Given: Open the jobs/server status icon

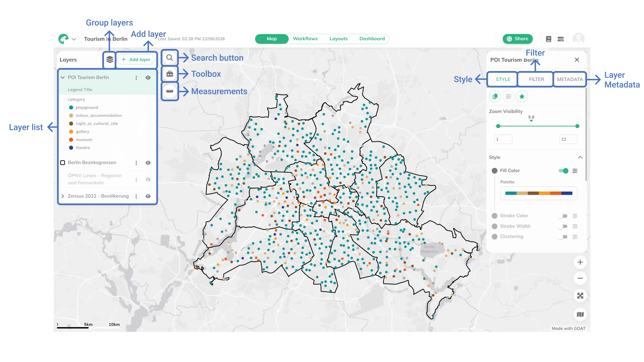Looking at the screenshot, I should 561,39.
